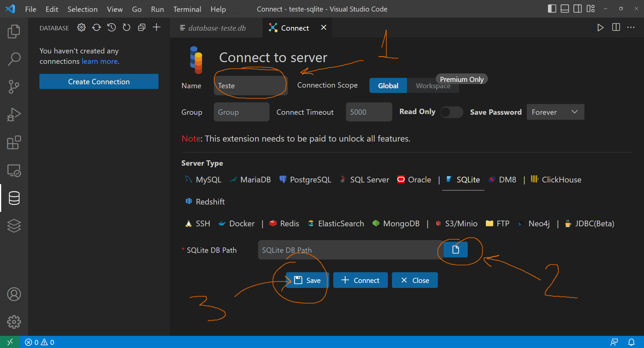This screenshot has width=644, height=348.
Task: Refresh the database connections list
Action: coord(96,28)
